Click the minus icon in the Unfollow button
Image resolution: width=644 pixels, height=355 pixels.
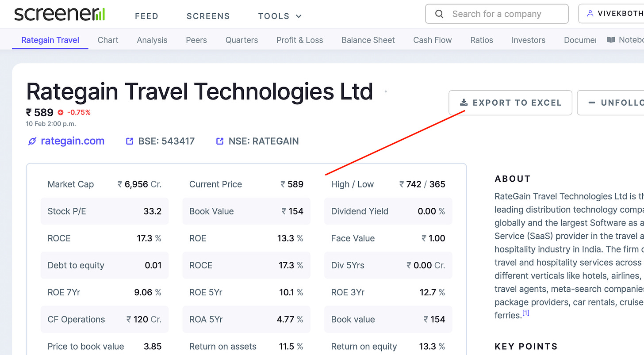tap(591, 103)
